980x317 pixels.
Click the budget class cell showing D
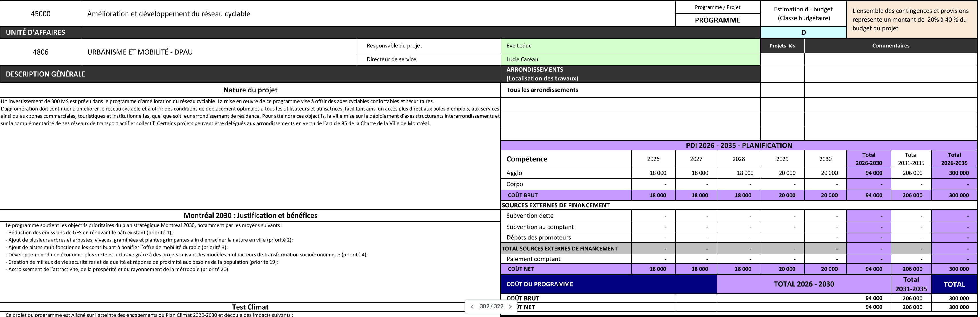click(803, 32)
